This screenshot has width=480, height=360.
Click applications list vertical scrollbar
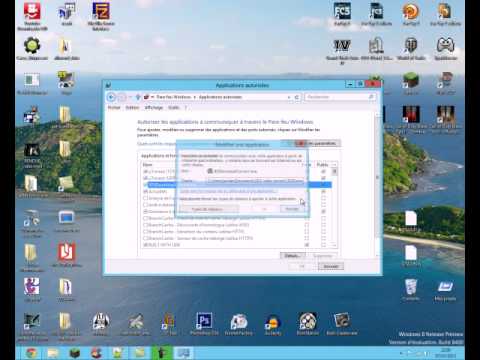point(334,204)
